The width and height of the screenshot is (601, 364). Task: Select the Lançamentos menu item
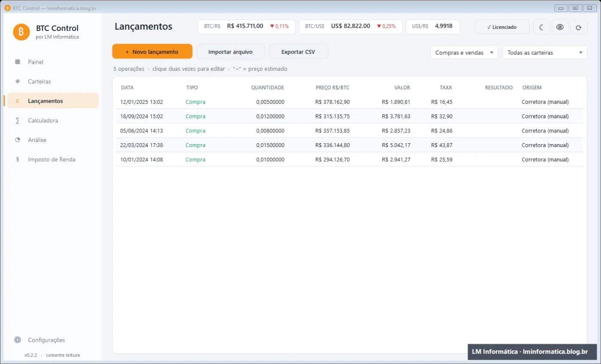point(53,101)
